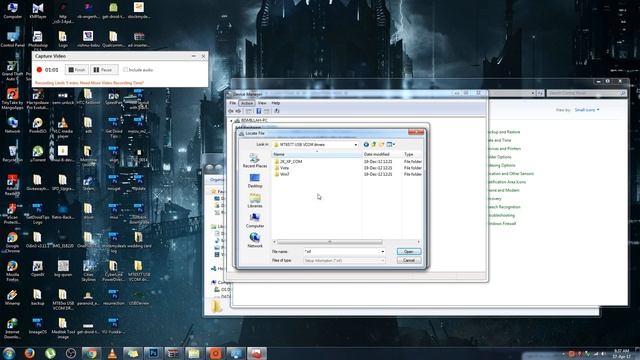640x360 pixels.
Task: Expand the Look in folder dropdown
Action: 356,144
